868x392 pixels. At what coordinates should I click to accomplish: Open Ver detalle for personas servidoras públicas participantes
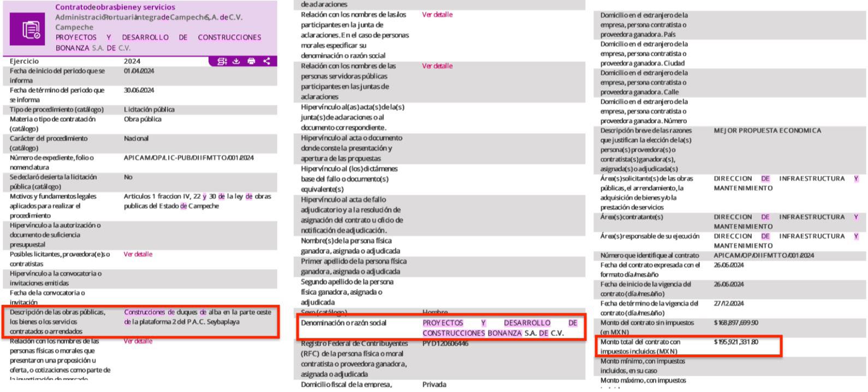pos(437,66)
